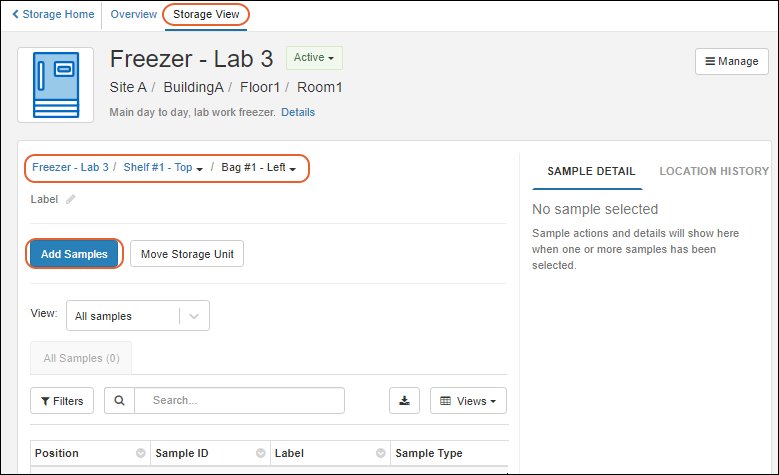The height and width of the screenshot is (475, 779).
Task: Open the Bag #1 - Left dropdown
Action: (258, 168)
